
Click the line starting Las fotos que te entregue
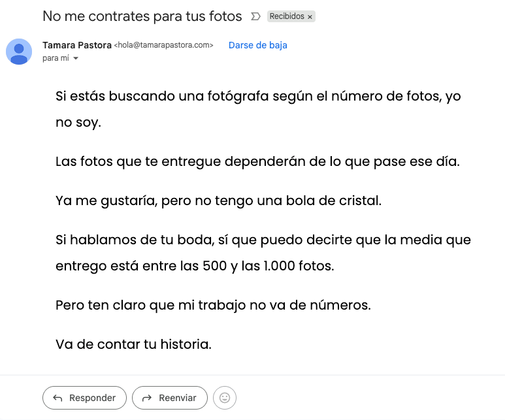(x=257, y=161)
